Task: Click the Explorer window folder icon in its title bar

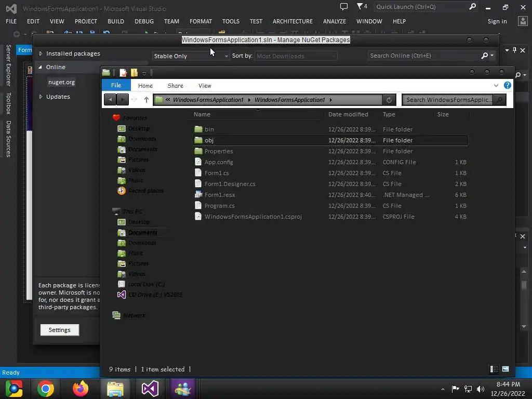Action: click(106, 72)
